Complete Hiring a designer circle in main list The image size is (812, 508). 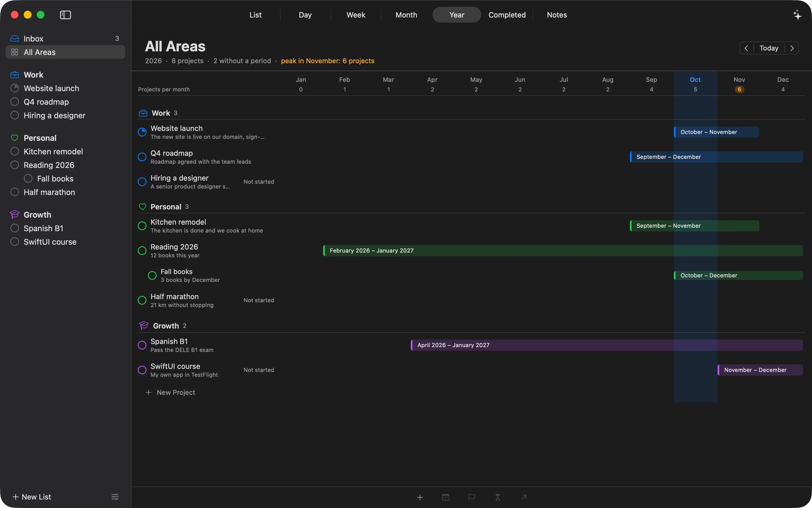click(142, 182)
